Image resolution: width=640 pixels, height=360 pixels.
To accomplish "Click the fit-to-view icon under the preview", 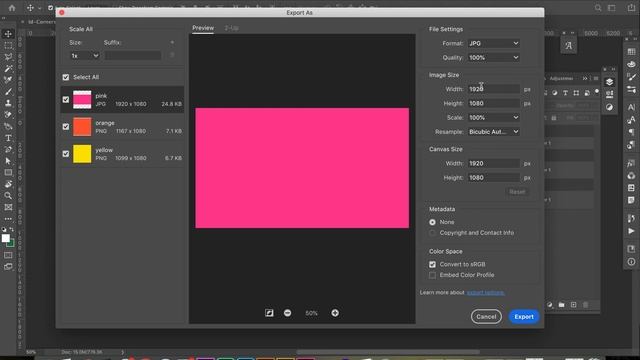I will 269,313.
